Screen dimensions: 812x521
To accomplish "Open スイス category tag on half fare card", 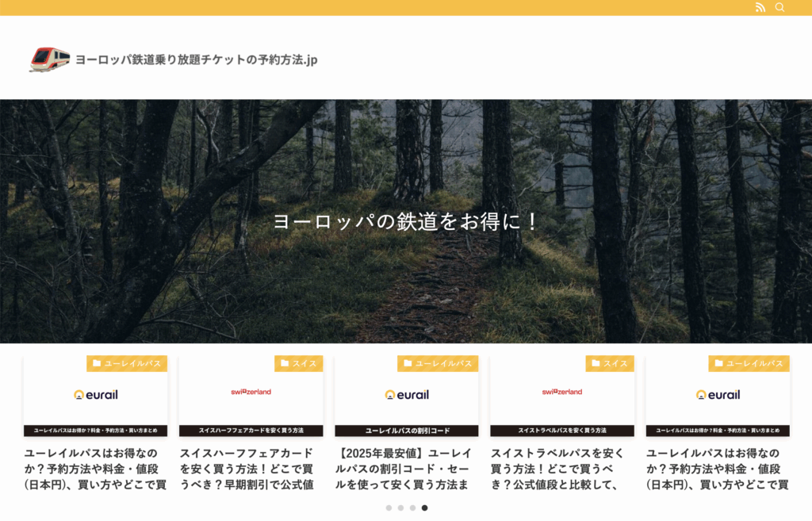I will pos(299,363).
